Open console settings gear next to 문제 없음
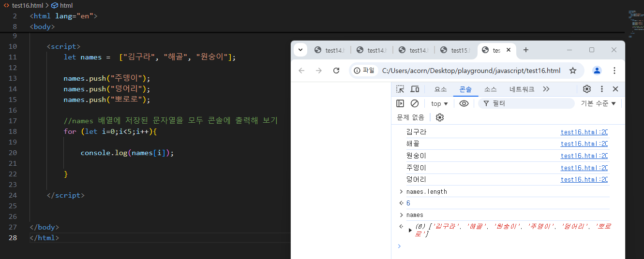Screen dimensions: 644x259 (x=440, y=117)
